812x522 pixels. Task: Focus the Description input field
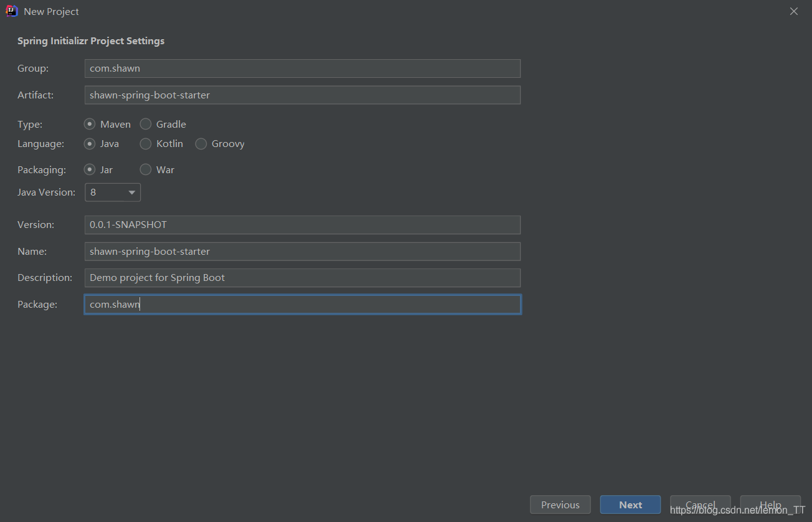303,278
